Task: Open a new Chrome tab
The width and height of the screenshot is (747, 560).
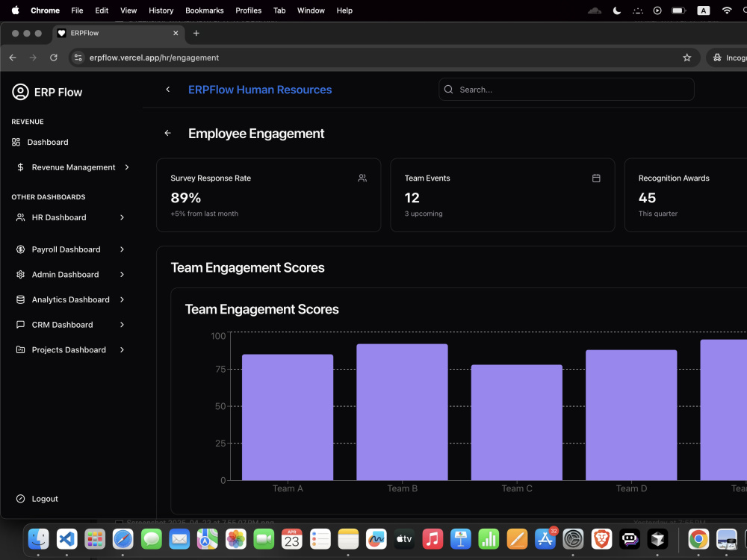Action: point(196,34)
